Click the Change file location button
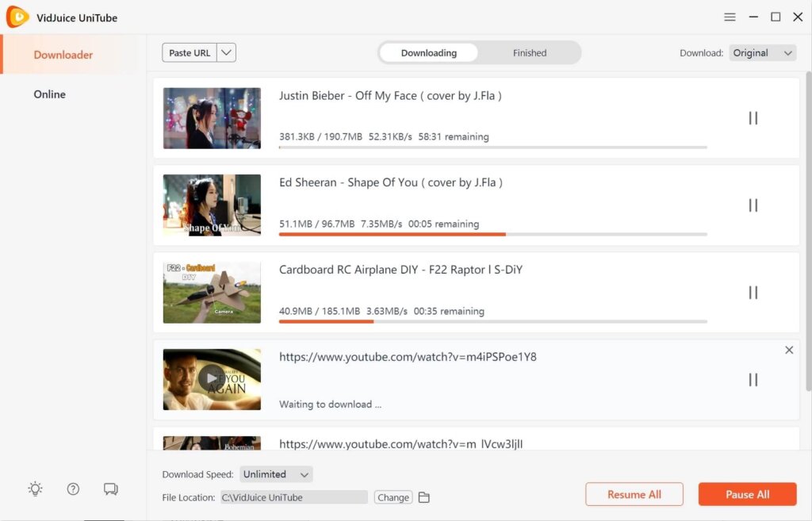This screenshot has width=812, height=521. tap(393, 497)
